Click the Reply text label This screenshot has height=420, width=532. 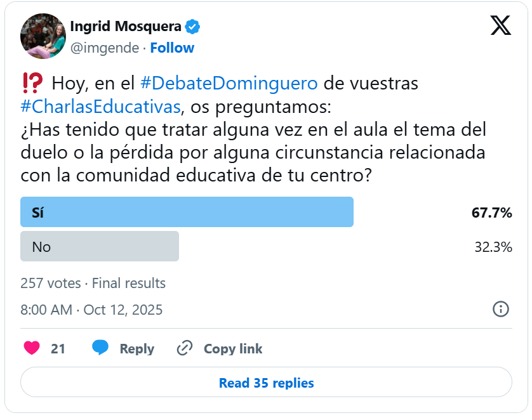point(136,349)
